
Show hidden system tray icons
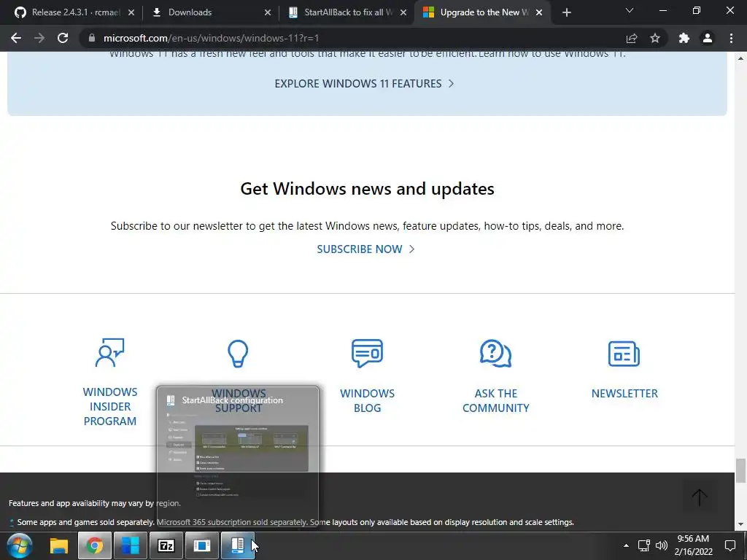pyautogui.click(x=626, y=545)
